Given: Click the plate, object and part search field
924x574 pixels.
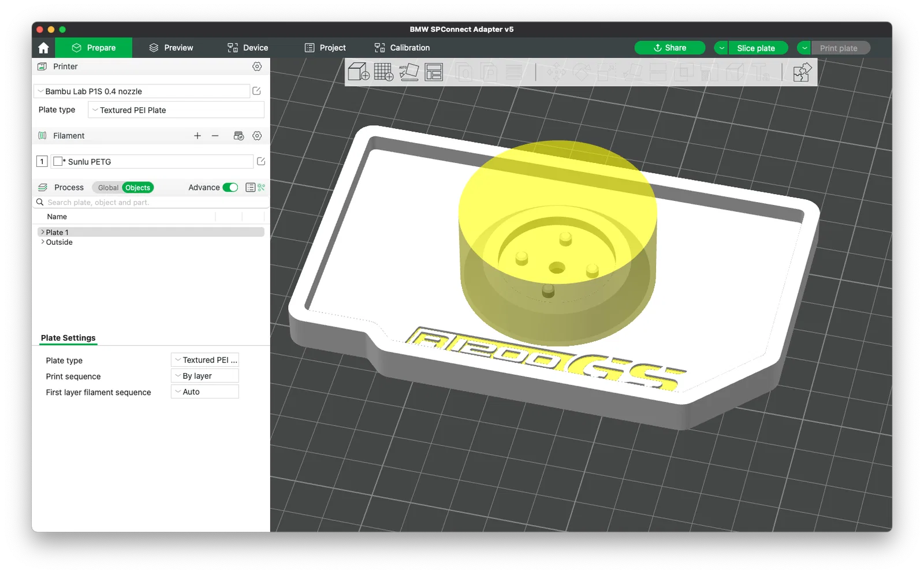Looking at the screenshot, I should pos(151,202).
